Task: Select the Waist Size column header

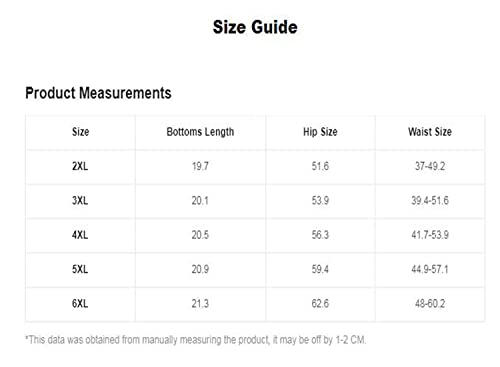Action: point(430,132)
